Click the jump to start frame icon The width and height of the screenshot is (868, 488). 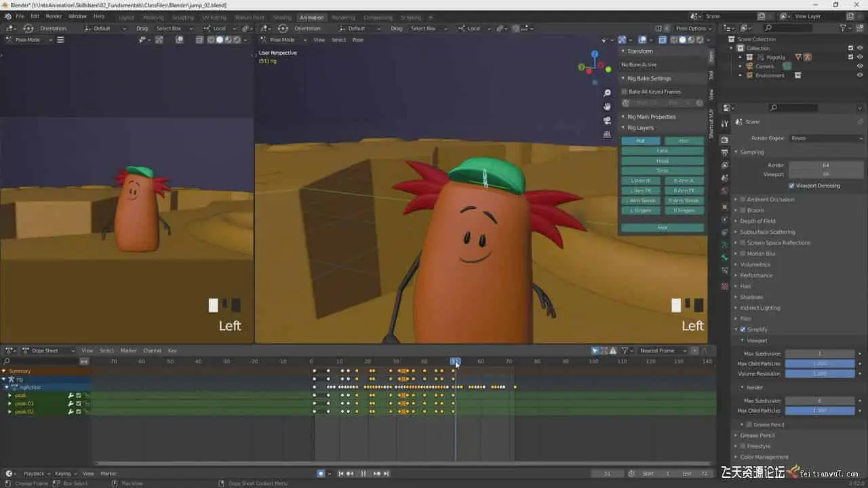pyautogui.click(x=341, y=474)
